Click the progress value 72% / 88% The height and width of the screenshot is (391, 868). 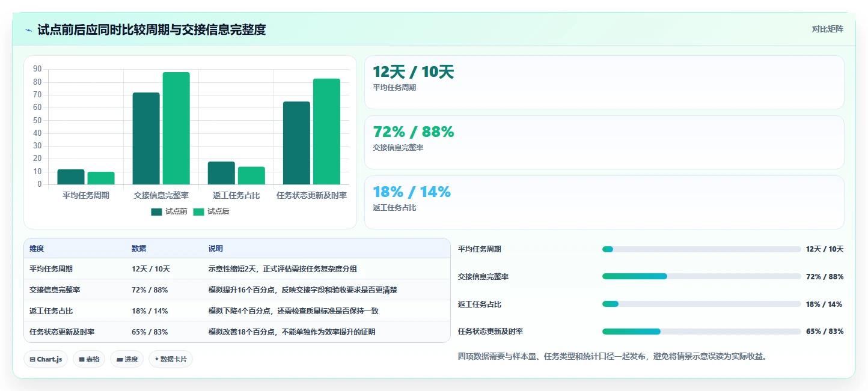coord(825,277)
